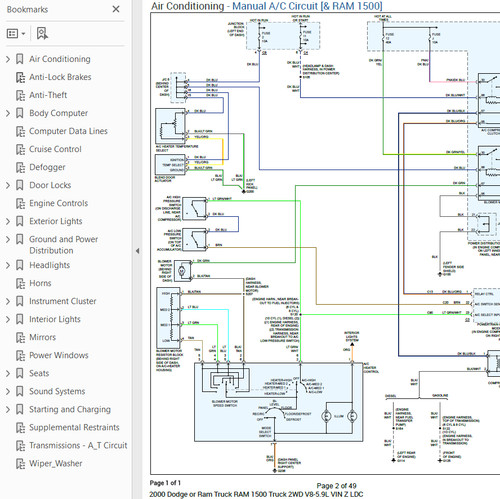Screen dimensions: 500x499
Task: Click the Power Windows bookmark icon
Action: coord(20,355)
